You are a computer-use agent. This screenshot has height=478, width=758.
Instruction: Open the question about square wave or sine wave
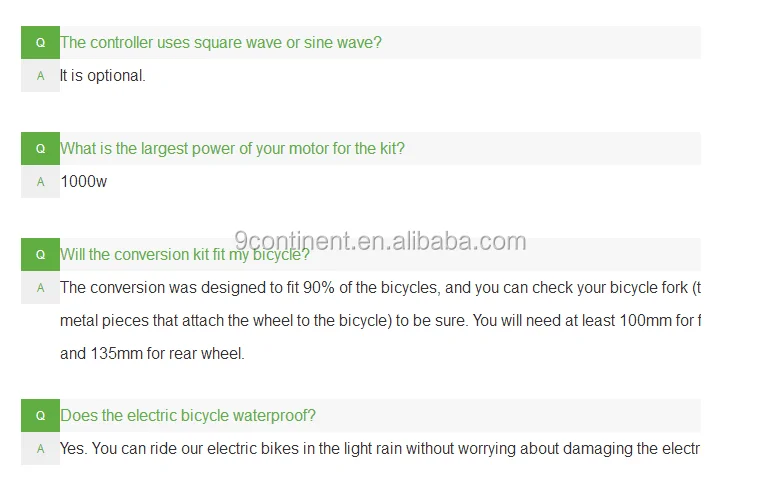point(220,43)
